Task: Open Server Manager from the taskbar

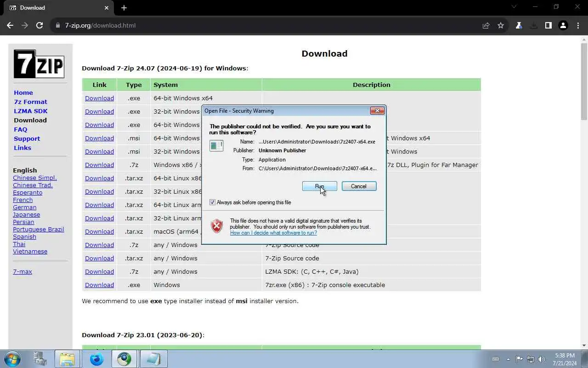Action: tap(40, 358)
